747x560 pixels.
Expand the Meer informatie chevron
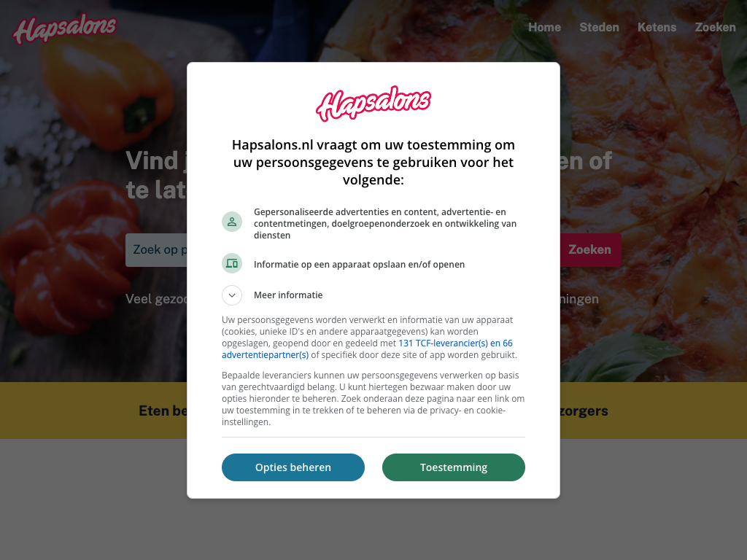[x=232, y=295]
